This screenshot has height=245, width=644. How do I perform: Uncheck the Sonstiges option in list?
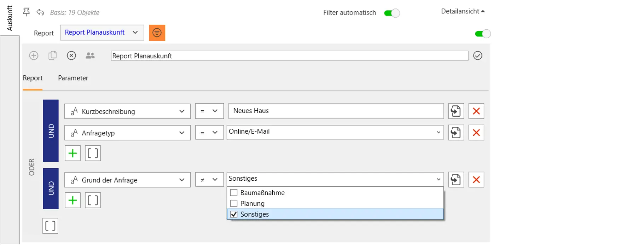click(x=234, y=214)
